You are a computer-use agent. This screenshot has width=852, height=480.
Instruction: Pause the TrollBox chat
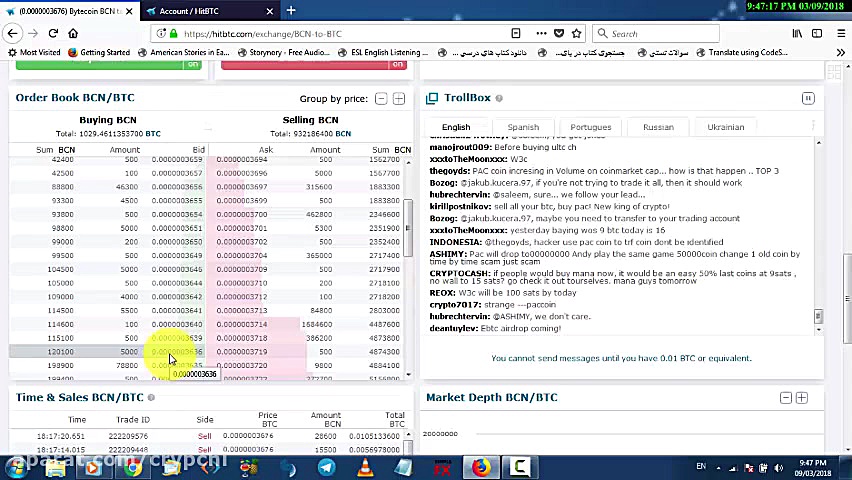tap(808, 98)
